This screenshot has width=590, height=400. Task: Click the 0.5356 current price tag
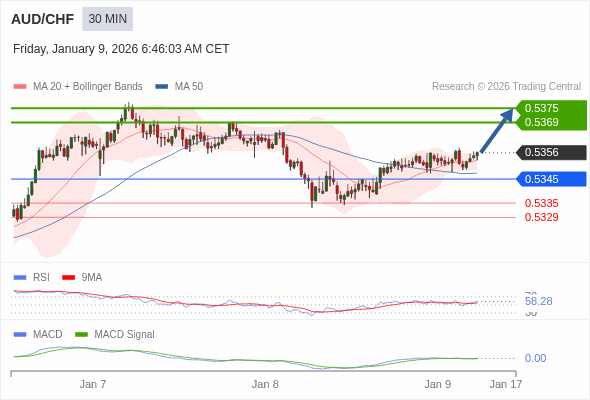pyautogui.click(x=551, y=152)
